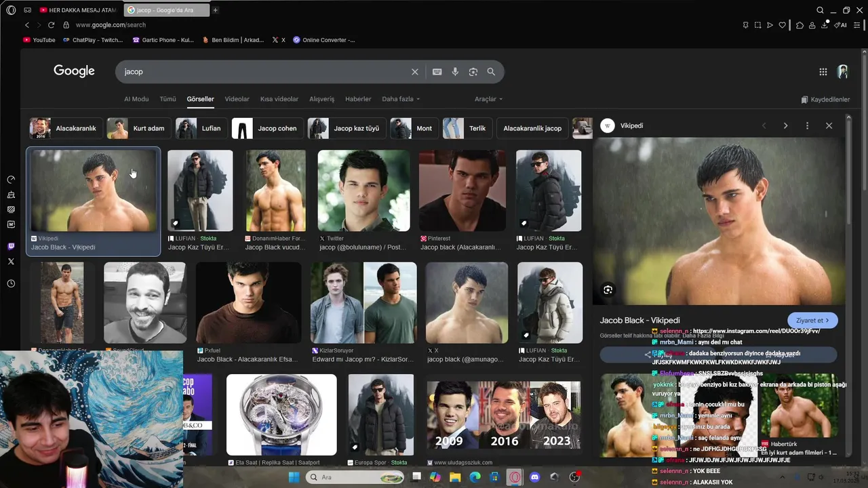868x488 pixels.
Task: Open the Jacob Black Vikipedi thumbnail
Action: (x=94, y=191)
